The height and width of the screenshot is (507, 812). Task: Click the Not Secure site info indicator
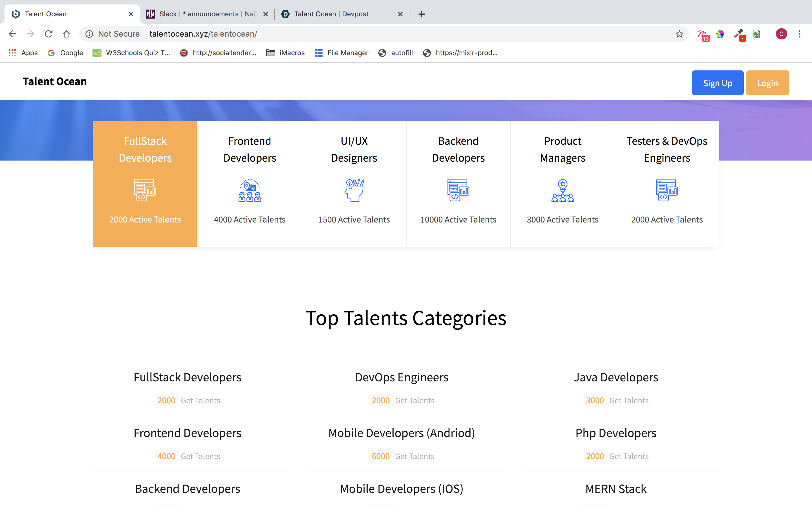point(112,34)
